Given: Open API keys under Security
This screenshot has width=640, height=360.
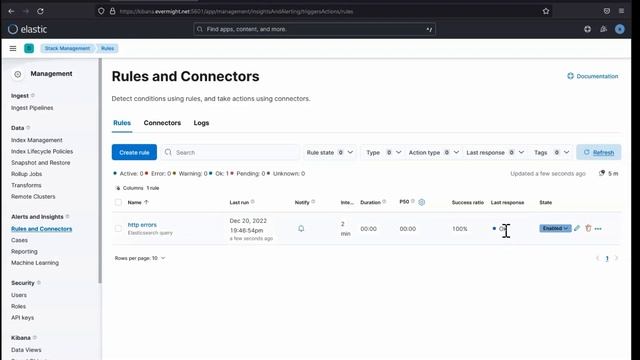Looking at the screenshot, I should point(22,318).
